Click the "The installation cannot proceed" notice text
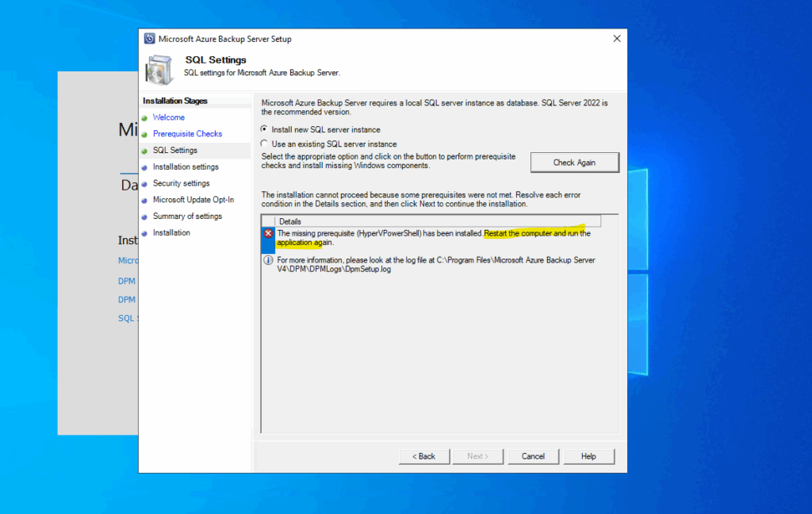The image size is (812, 514). point(421,199)
